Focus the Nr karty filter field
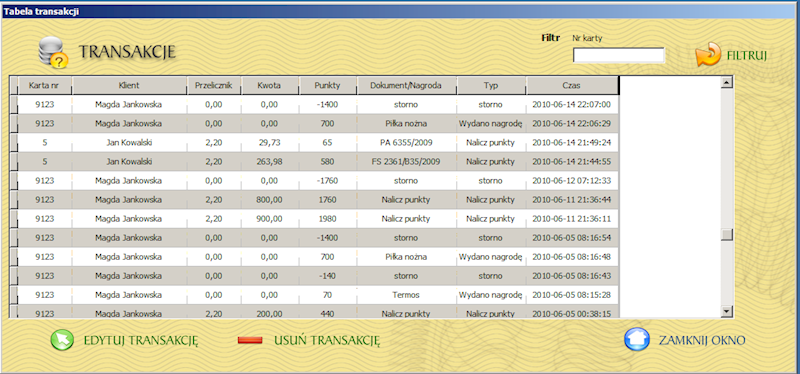This screenshot has width=800, height=374. (618, 55)
